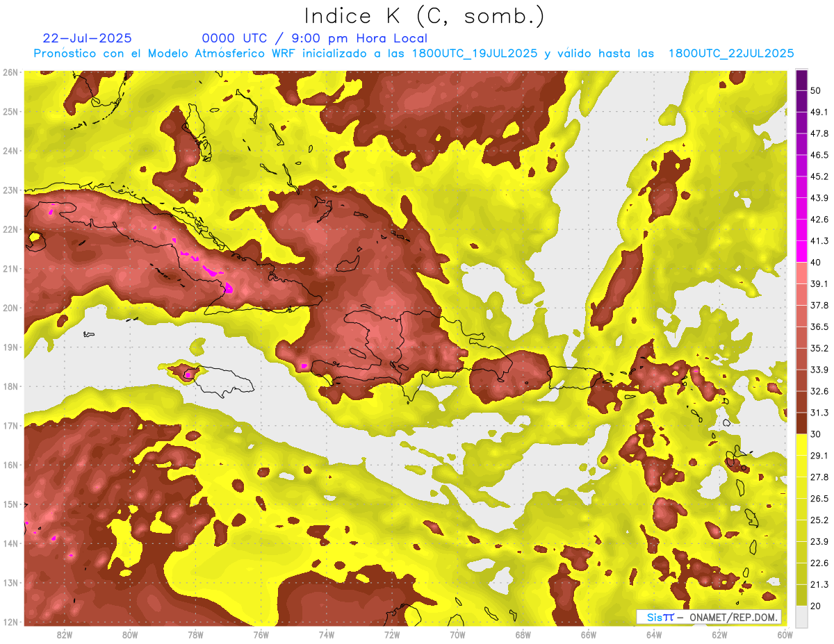Click the latitude axis label "20N"
Image resolution: width=834 pixels, height=644 pixels.
tap(10, 308)
